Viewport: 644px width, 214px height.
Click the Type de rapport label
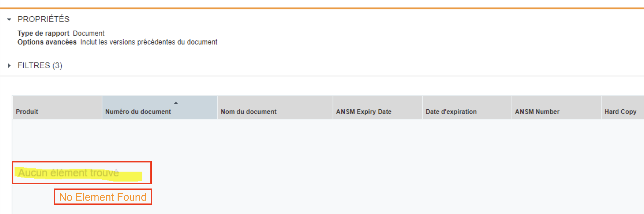43,33
